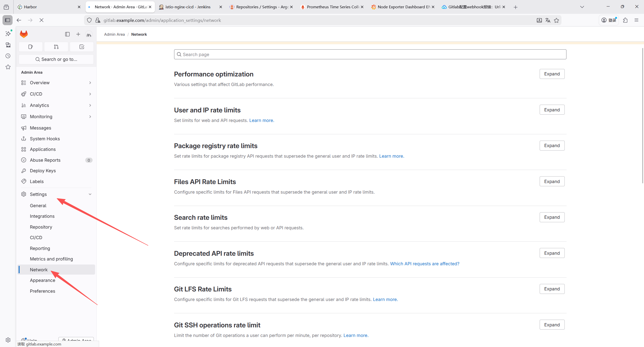Stop page loading with X button
The image size is (644, 347).
(x=42, y=20)
